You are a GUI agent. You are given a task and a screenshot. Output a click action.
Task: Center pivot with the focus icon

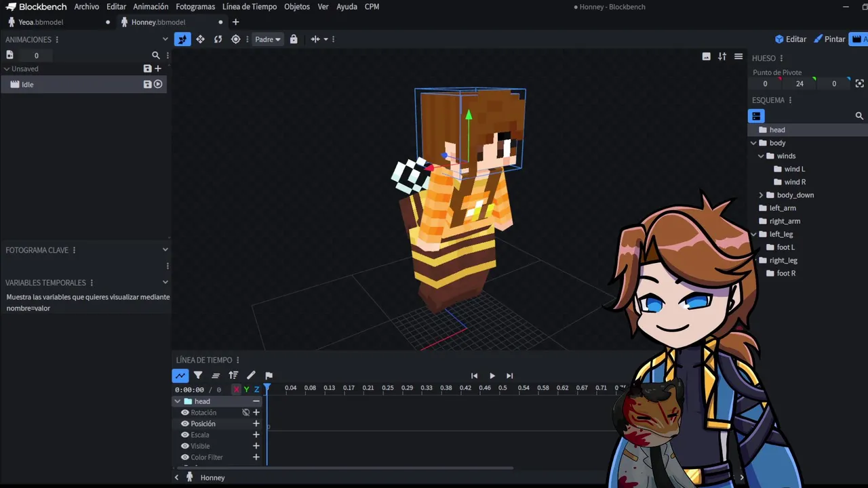point(860,84)
